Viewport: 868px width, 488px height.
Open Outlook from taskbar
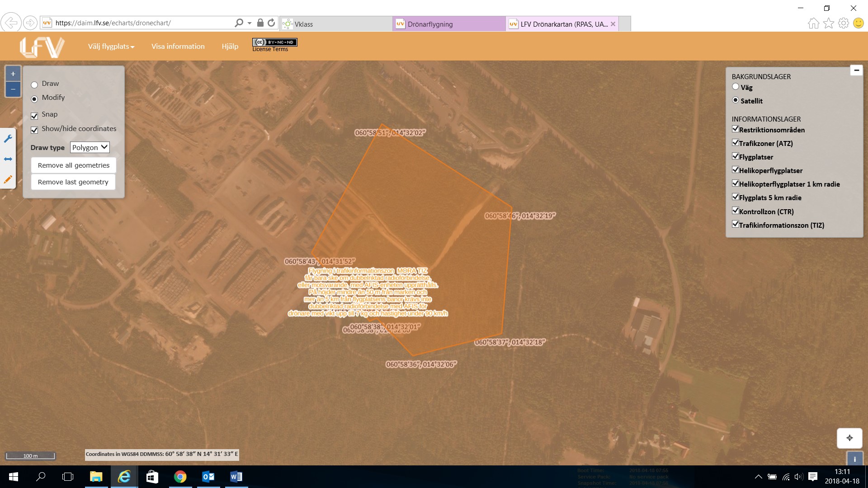pos(208,477)
